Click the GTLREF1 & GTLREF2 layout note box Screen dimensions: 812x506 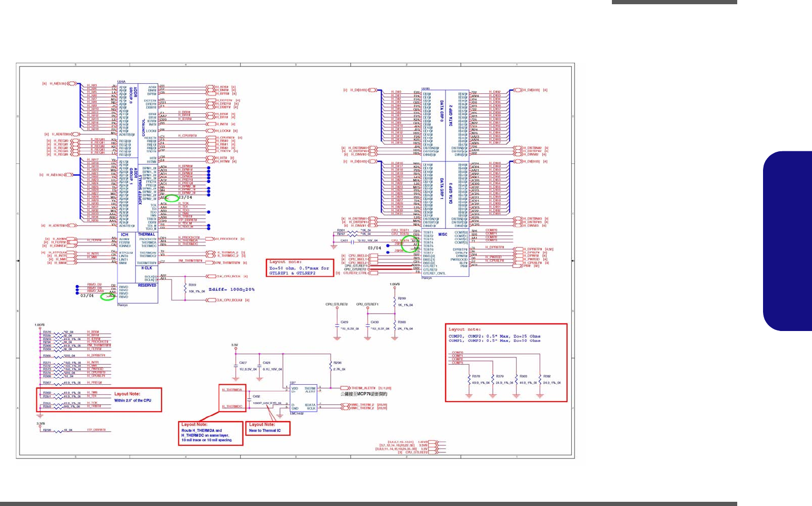pos(300,268)
